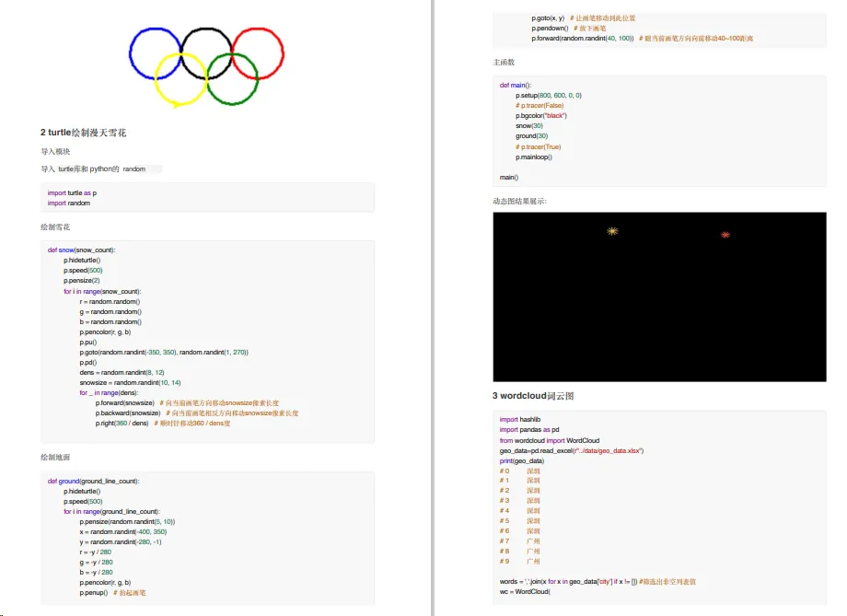Click the line "p.pendown()"
Viewport: 847px width, 616px height.
coord(550,29)
